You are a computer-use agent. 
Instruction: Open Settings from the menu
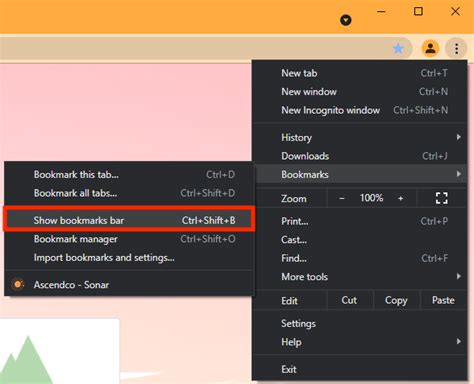[359, 323]
